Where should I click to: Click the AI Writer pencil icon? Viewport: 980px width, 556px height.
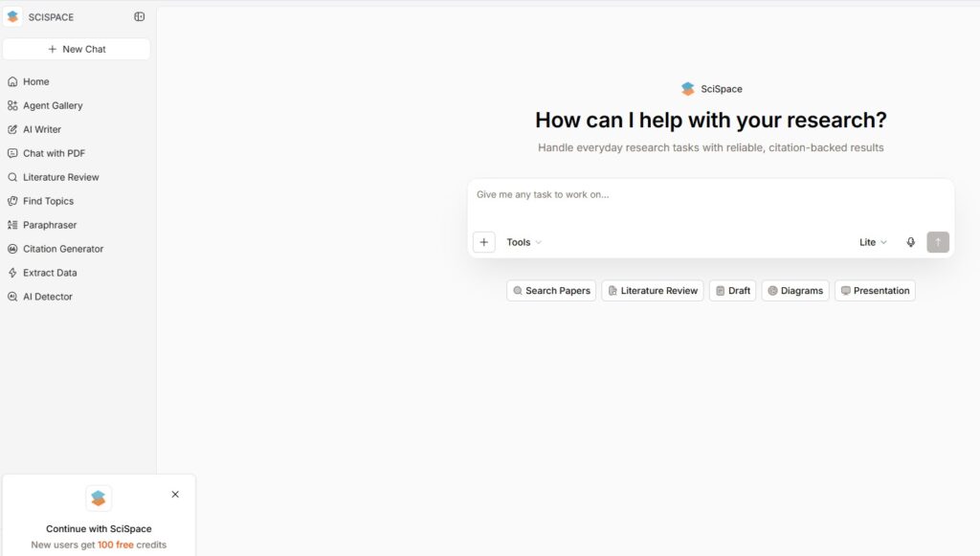click(12, 129)
